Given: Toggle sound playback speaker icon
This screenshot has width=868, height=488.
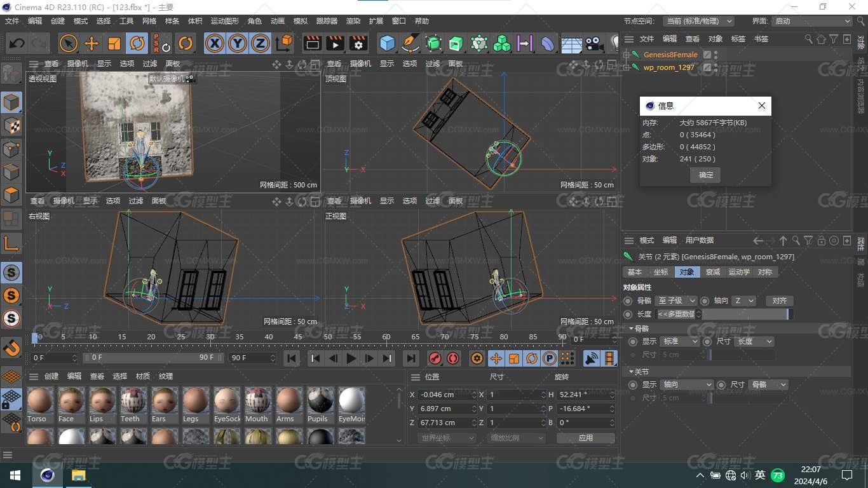Looking at the screenshot, I should pos(591,358).
